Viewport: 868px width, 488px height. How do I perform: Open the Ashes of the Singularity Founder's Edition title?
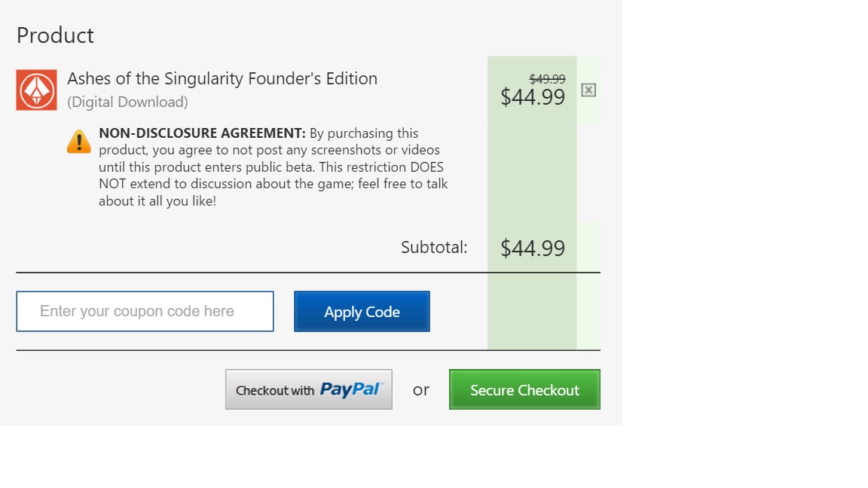(222, 78)
